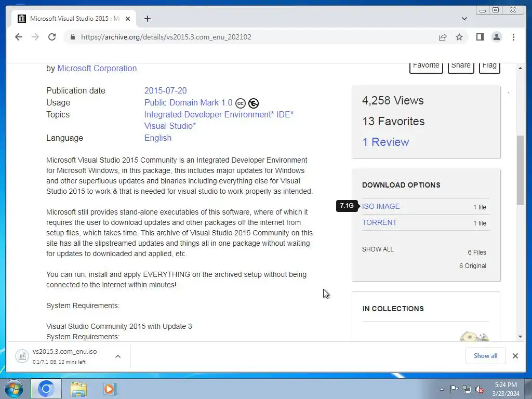
Task: Reload the archive.org page
Action: (x=52, y=37)
